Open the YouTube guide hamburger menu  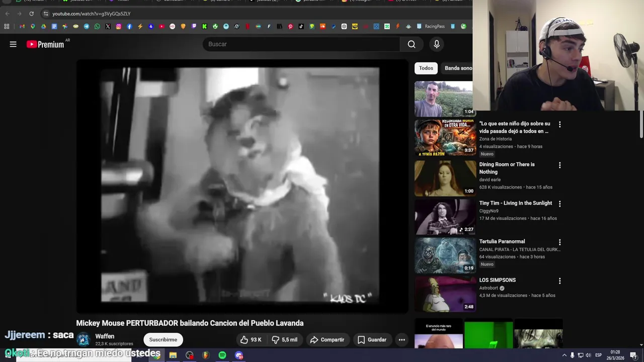[13, 44]
